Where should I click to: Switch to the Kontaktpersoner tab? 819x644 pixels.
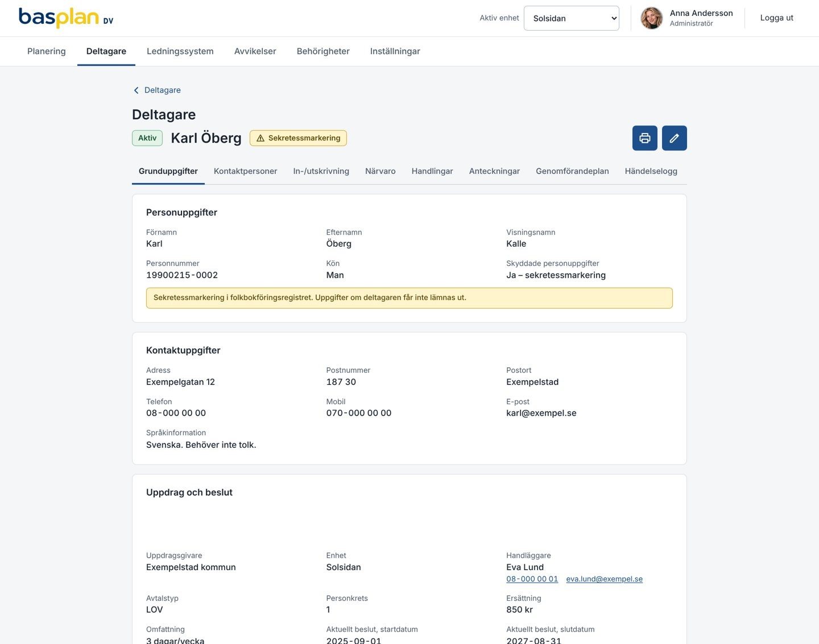point(246,171)
